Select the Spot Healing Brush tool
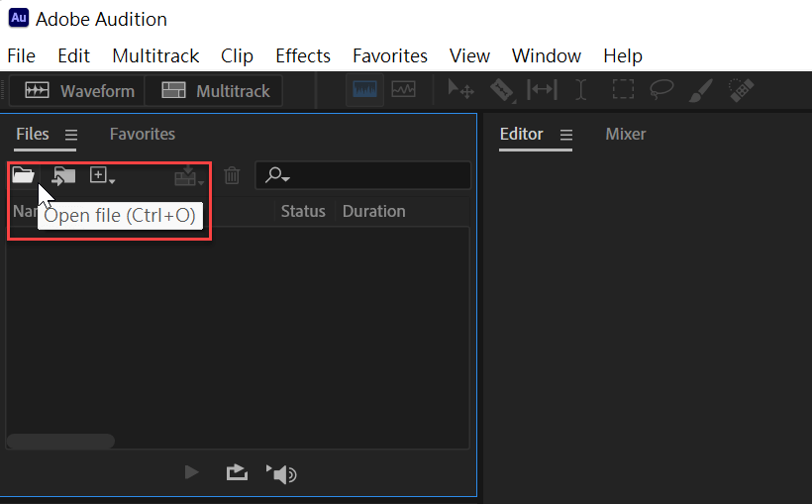 [x=741, y=90]
